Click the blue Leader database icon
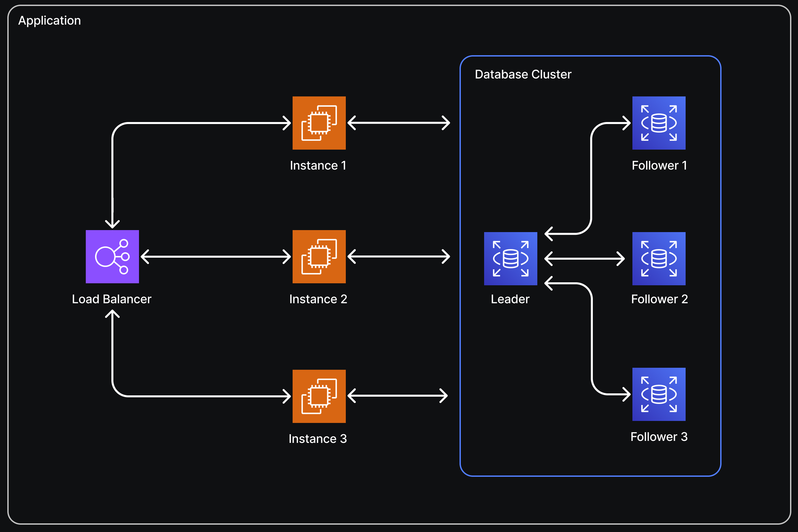Screen dimensions: 798x532 (510, 259)
